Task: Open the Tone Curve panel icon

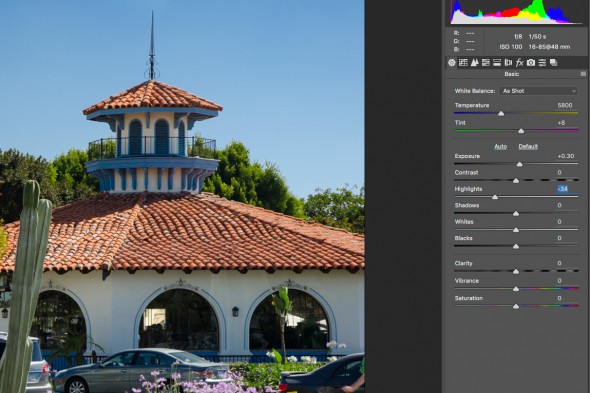Action: [463, 62]
